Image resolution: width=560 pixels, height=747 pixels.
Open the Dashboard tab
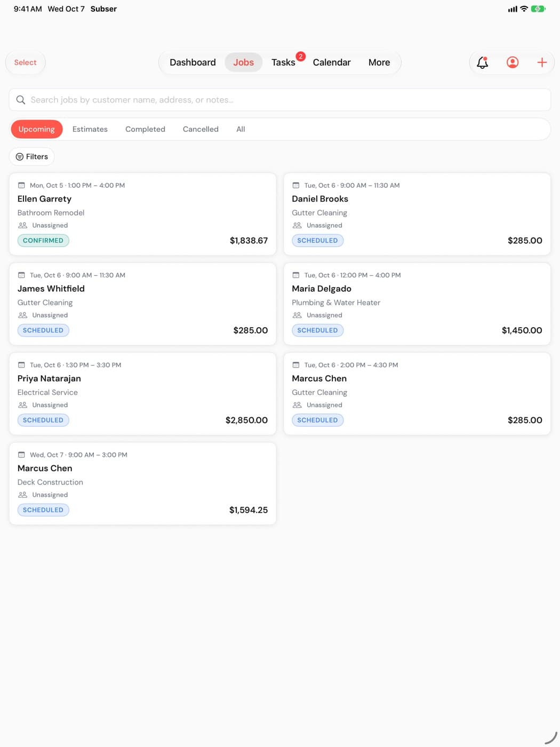click(193, 62)
